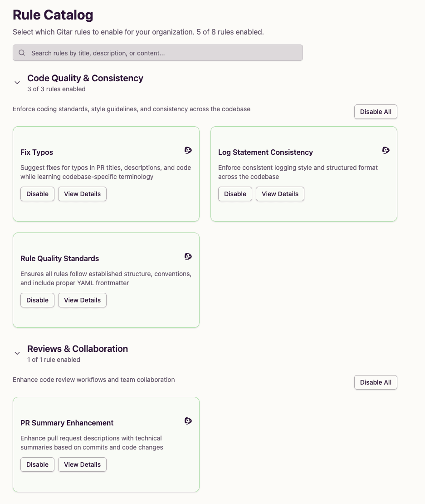Screen dimensions: 425x504
Task: Click the Gitar icon on Rule Quality Standards card
Action: (188, 256)
